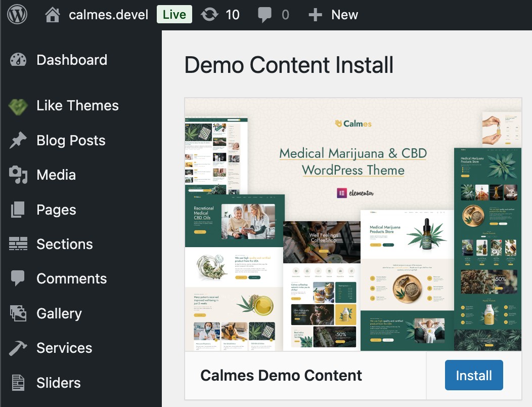Open the WordPress logo menu
This screenshot has height=407, width=532.
point(17,15)
